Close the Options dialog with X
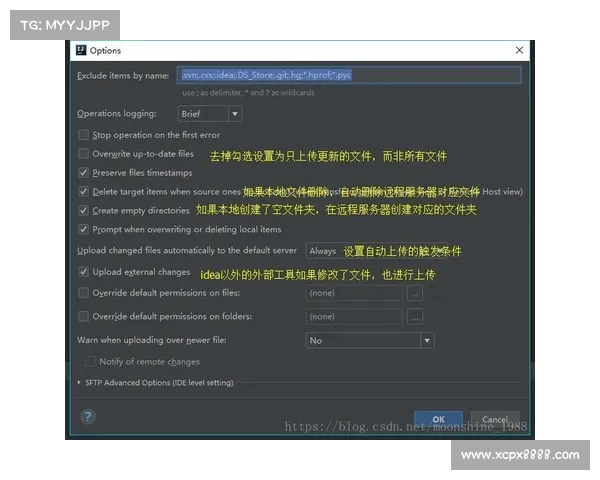 519,50
